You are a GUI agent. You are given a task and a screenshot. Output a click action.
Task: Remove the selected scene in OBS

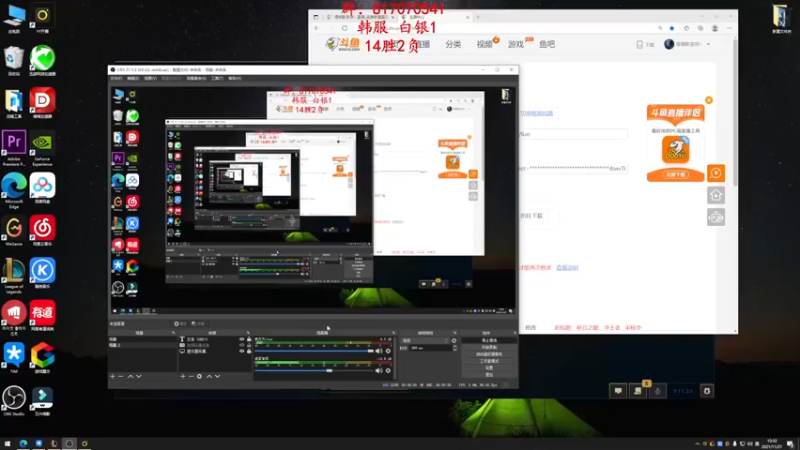click(121, 377)
